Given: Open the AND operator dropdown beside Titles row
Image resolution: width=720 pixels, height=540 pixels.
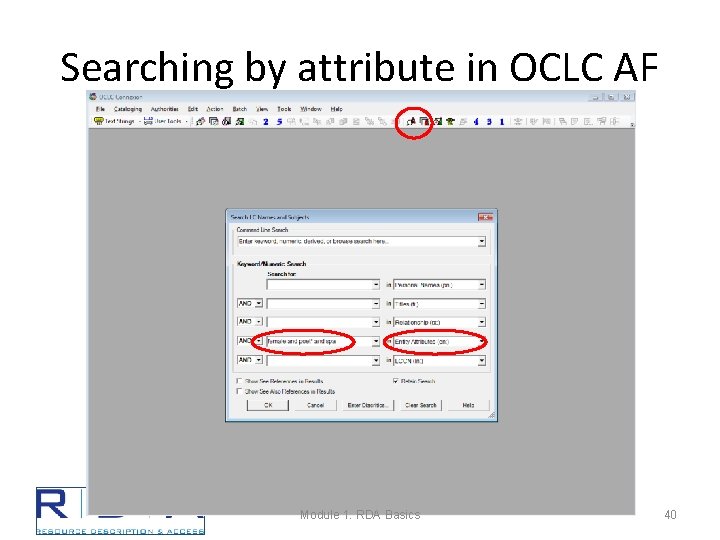Looking at the screenshot, I should point(259,304).
